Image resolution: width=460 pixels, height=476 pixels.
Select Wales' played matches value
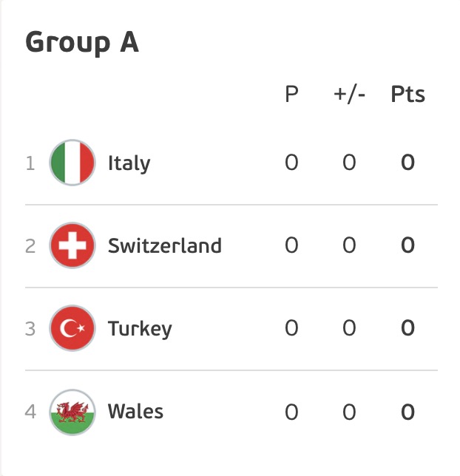(291, 412)
